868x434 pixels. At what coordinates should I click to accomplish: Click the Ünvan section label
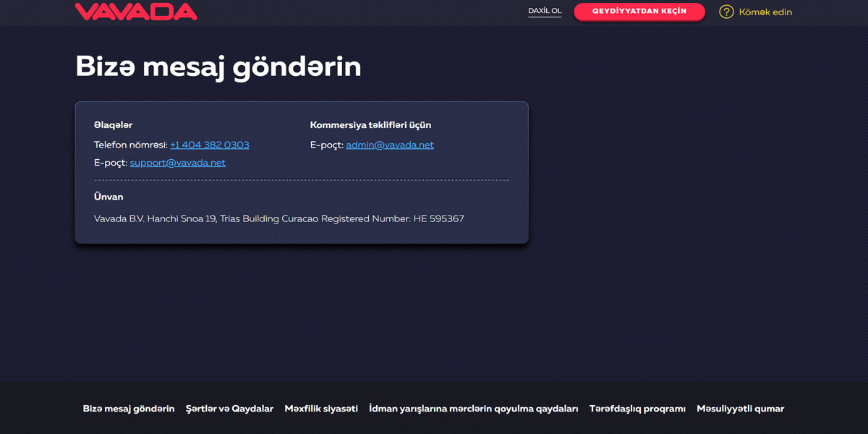coord(107,196)
